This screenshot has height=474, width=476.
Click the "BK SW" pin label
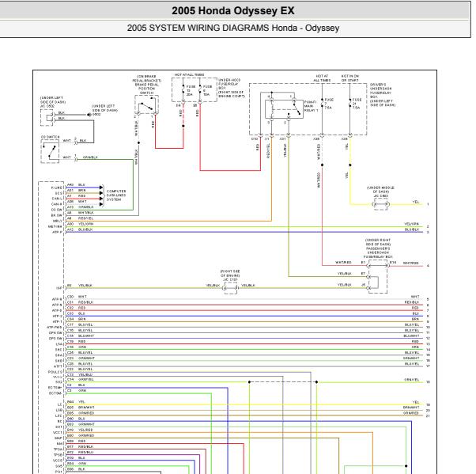(x=57, y=215)
